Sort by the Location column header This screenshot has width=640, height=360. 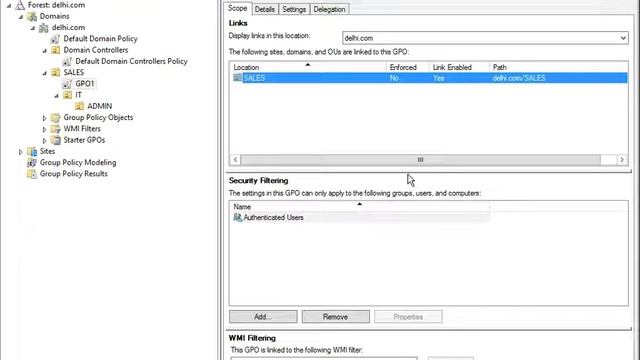click(x=308, y=67)
